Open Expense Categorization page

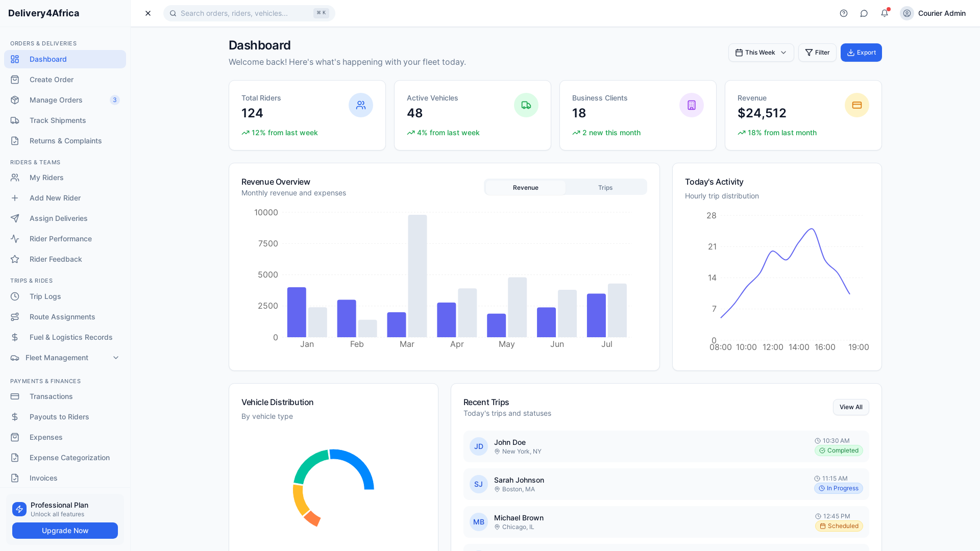pos(65,458)
